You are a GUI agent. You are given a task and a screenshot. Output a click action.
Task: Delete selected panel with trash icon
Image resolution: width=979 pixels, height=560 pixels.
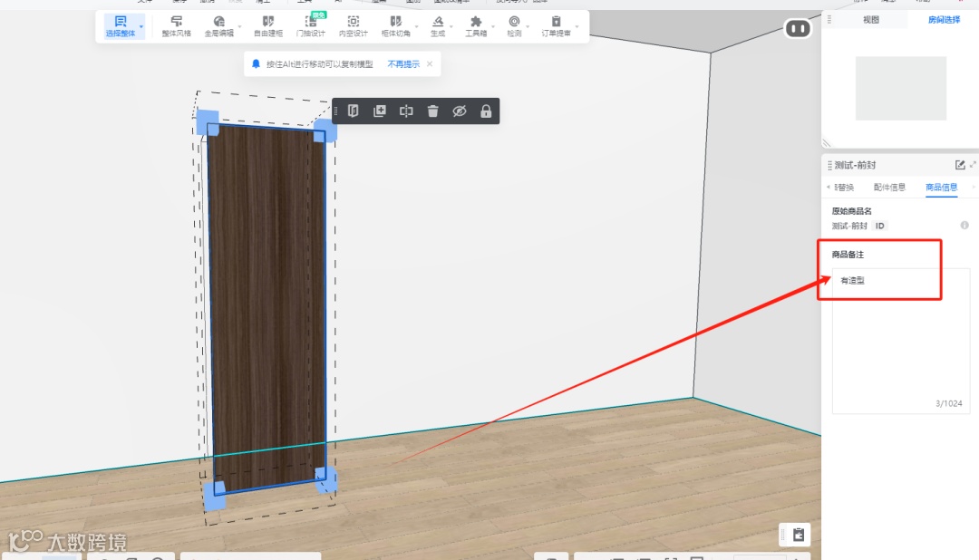click(433, 111)
